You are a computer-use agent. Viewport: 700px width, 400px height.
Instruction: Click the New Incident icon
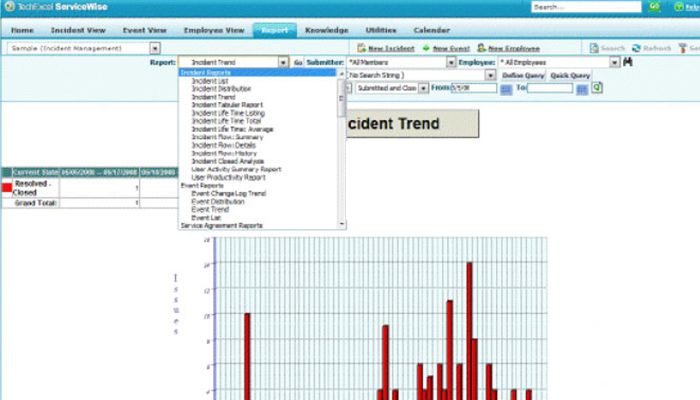361,48
